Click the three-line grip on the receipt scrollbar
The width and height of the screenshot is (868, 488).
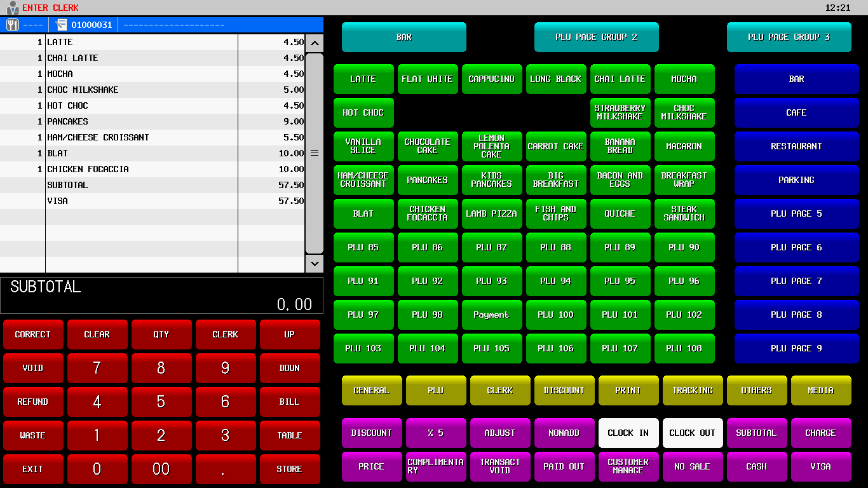pos(314,153)
